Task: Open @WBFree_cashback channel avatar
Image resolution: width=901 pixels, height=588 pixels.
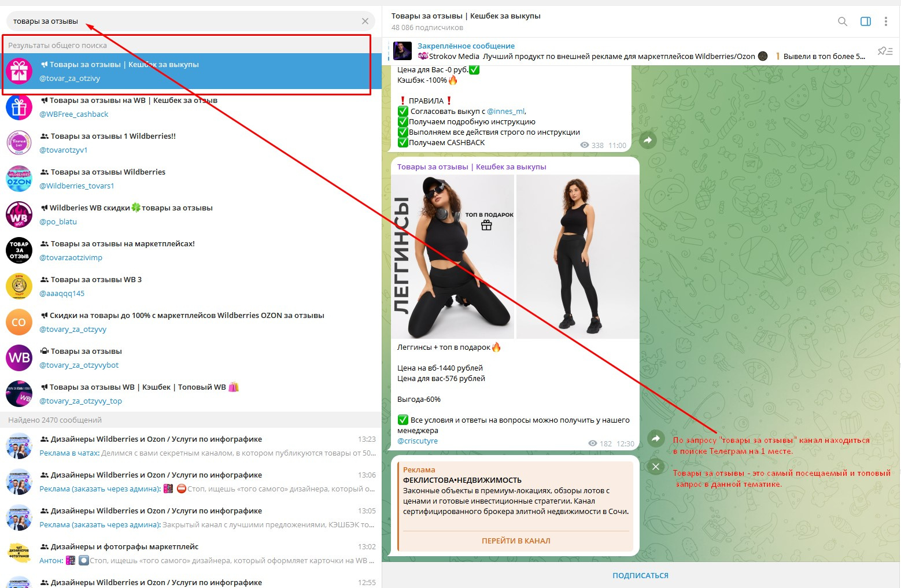Action: [19, 107]
